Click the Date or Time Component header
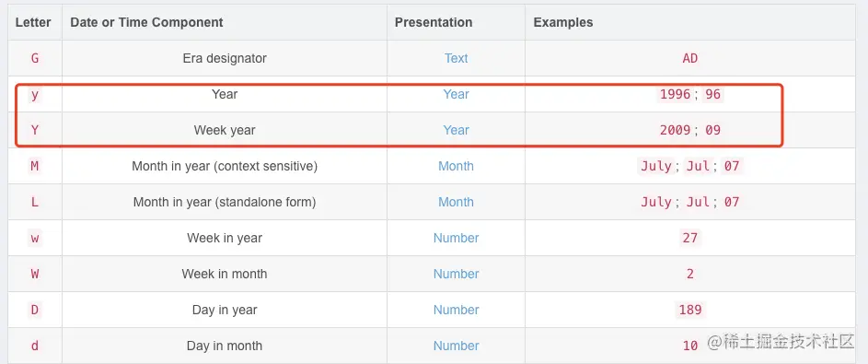The height and width of the screenshot is (364, 868). pos(146,22)
